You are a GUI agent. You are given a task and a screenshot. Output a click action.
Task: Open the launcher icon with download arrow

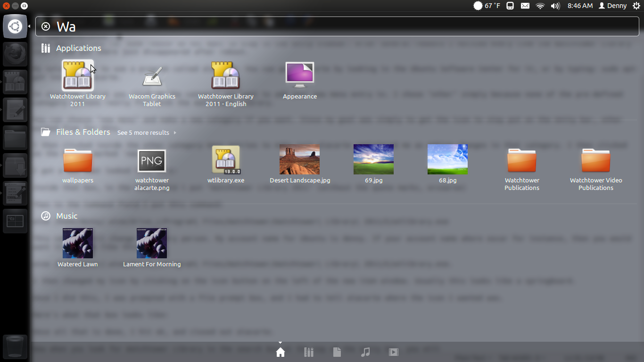(15, 165)
